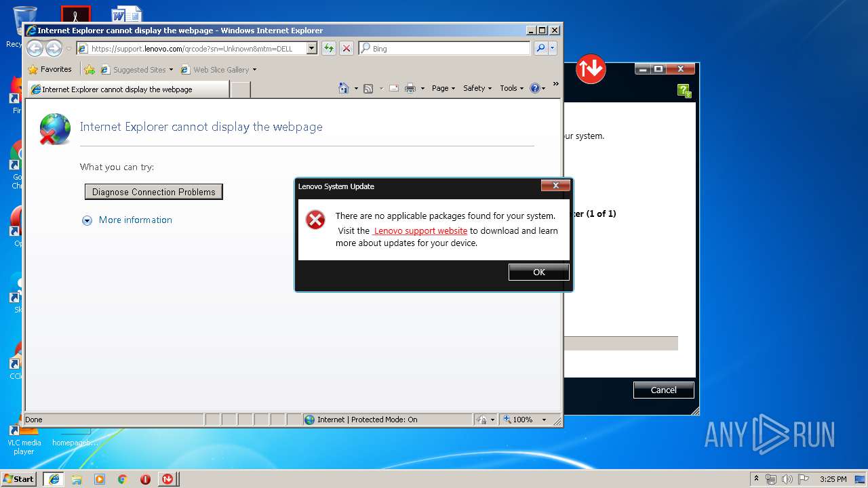Open the Print options dropdown arrow
The width and height of the screenshot is (868, 488).
click(x=422, y=88)
